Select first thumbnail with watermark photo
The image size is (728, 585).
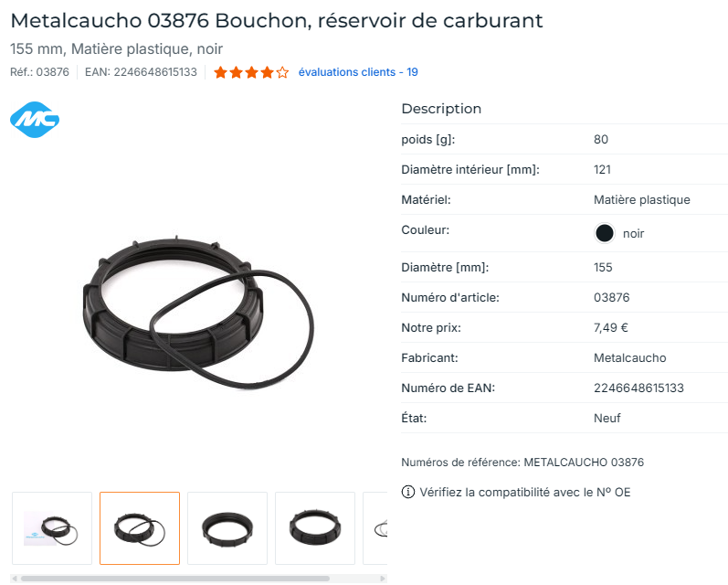tap(52, 528)
